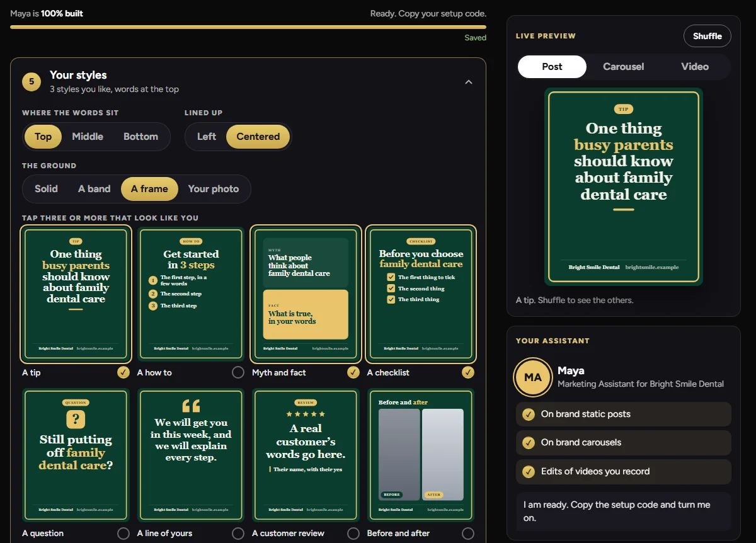Open the A tip style thumbnail

click(76, 294)
